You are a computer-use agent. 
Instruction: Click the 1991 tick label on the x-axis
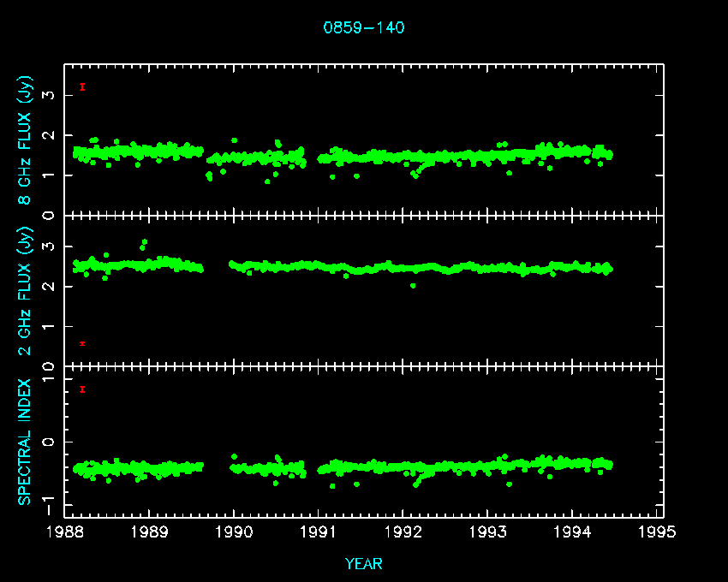[319, 532]
